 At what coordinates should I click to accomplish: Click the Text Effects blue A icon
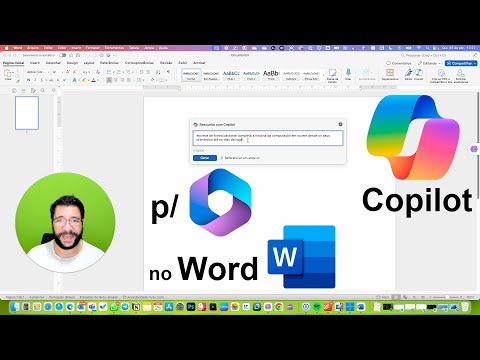(x=74, y=80)
